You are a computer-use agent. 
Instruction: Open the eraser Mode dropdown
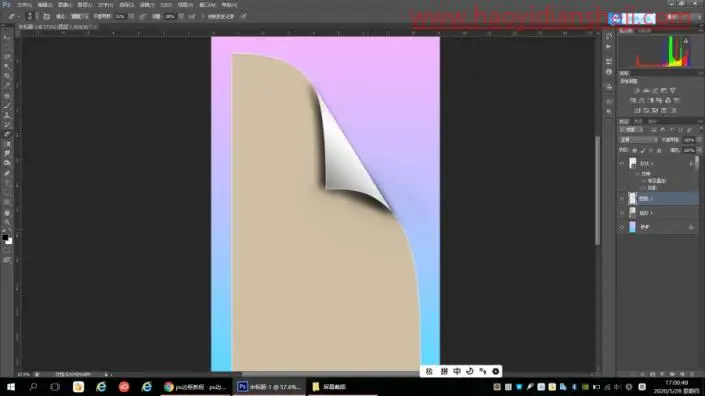(79, 17)
